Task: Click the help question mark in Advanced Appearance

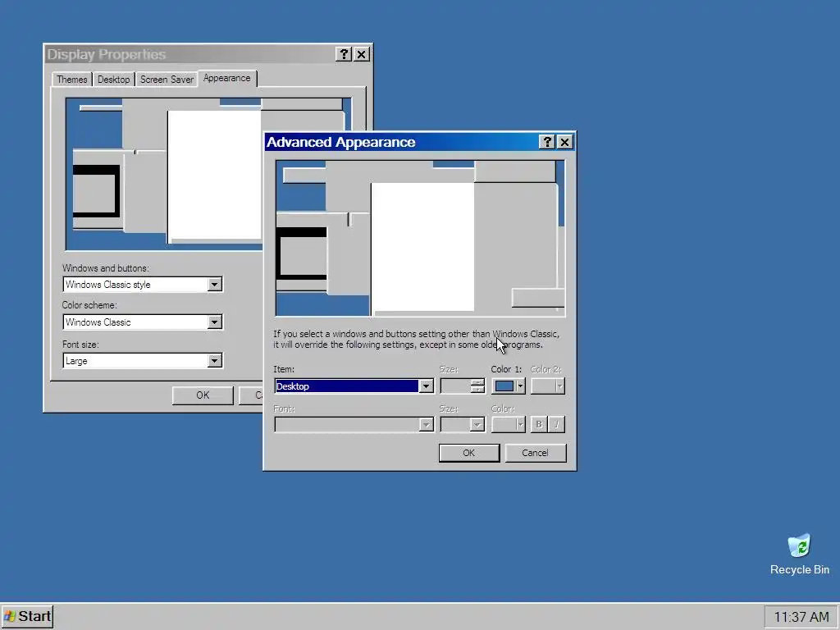Action: coord(547,142)
